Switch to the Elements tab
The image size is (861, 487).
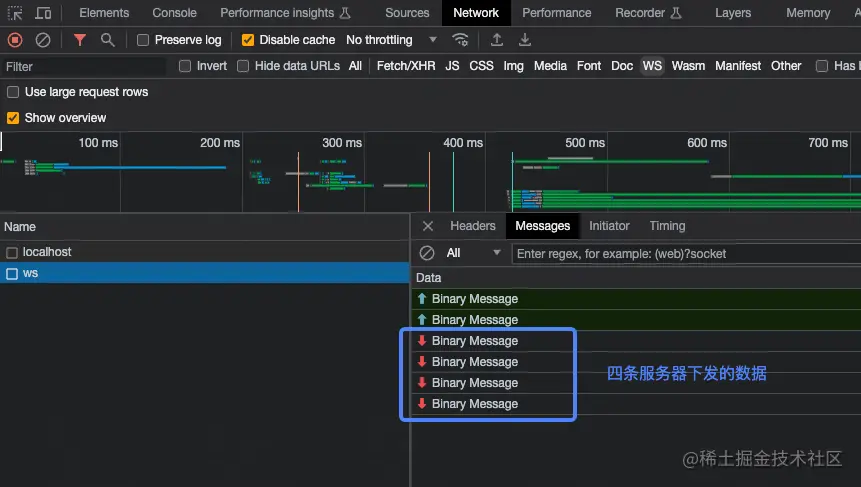(104, 13)
